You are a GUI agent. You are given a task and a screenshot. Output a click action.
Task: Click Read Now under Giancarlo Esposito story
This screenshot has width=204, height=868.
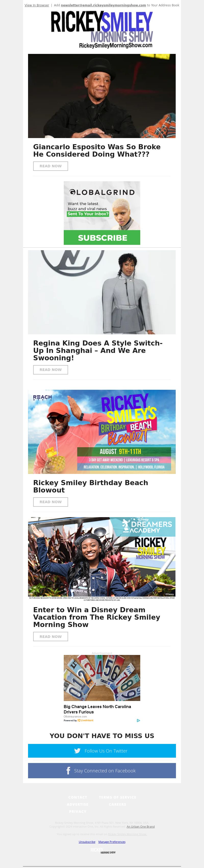(51, 166)
